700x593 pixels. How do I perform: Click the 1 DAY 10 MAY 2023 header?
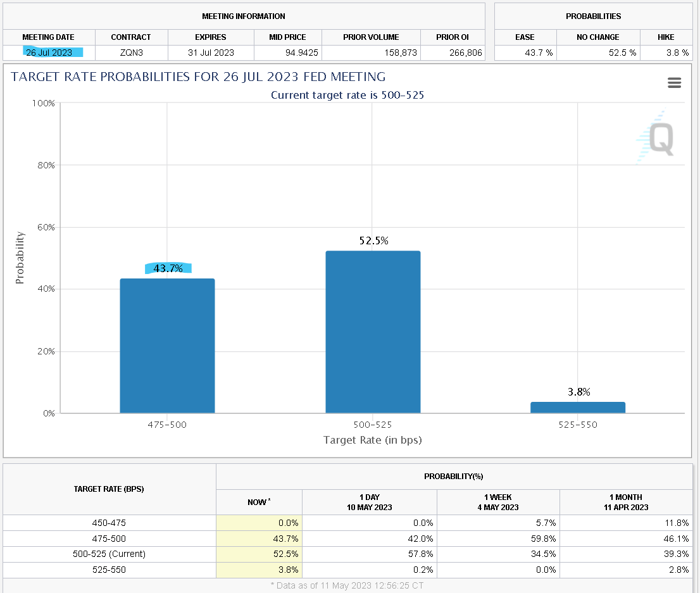click(370, 502)
